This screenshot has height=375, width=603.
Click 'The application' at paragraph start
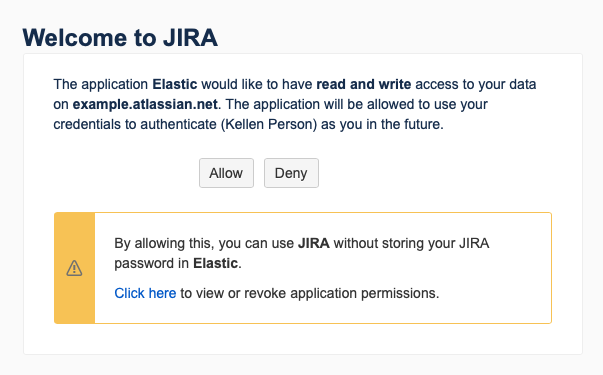click(101, 84)
